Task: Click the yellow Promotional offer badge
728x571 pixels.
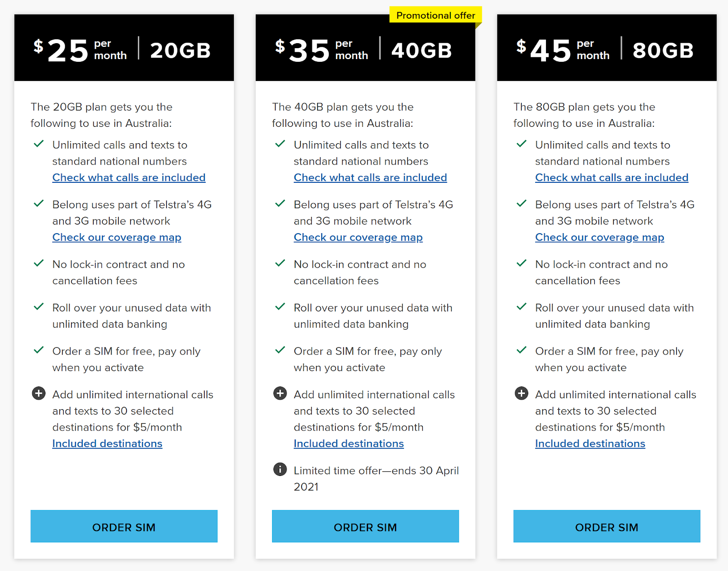Action: coord(435,15)
